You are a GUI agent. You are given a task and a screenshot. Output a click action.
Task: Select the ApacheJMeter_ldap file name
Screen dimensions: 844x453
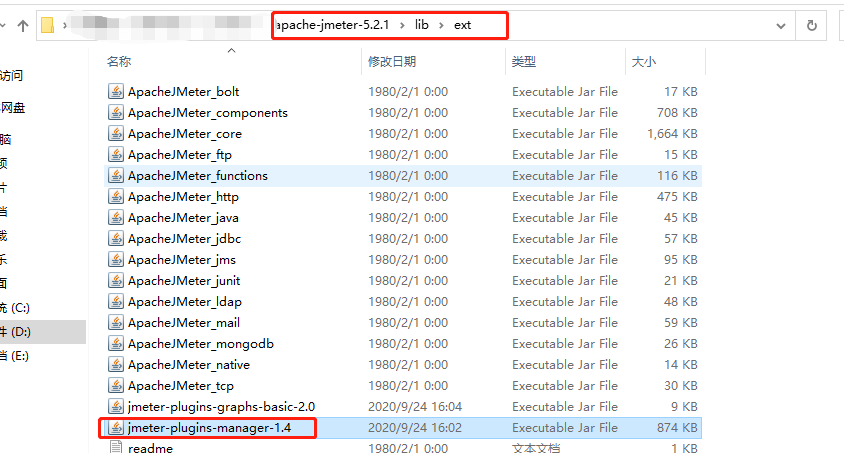pyautogui.click(x=185, y=301)
